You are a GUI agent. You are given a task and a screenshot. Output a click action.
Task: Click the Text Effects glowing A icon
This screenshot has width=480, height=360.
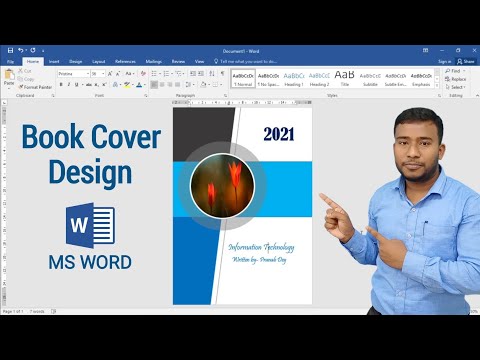(115, 85)
